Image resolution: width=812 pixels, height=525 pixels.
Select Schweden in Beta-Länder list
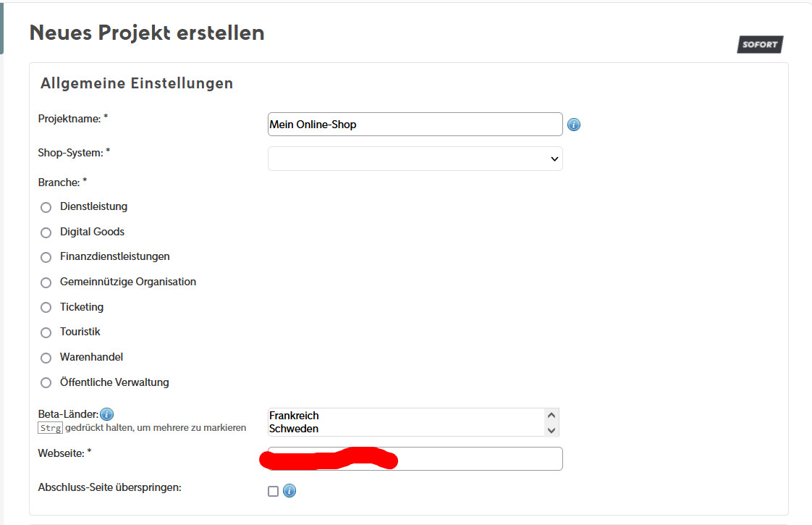294,429
